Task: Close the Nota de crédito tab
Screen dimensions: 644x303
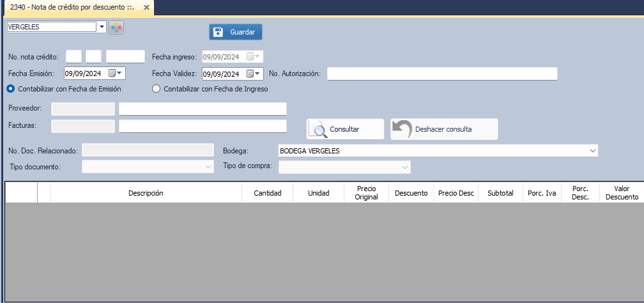Action: 146,8
